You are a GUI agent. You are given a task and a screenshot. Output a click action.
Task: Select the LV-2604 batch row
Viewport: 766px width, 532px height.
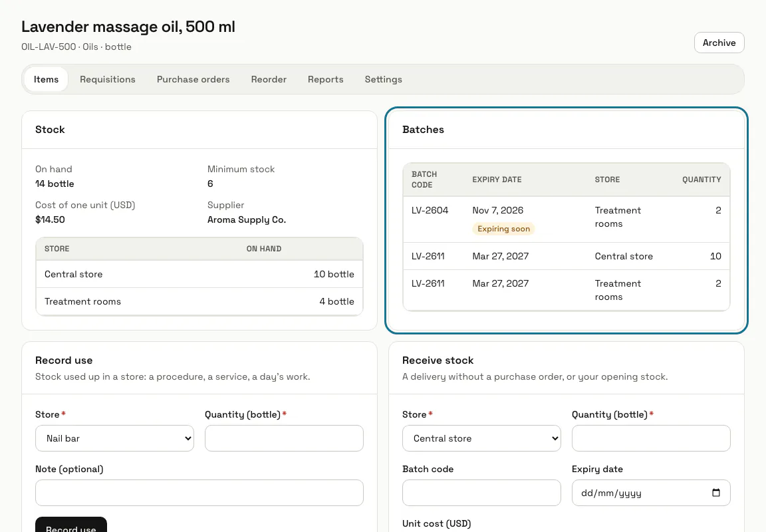(567, 220)
